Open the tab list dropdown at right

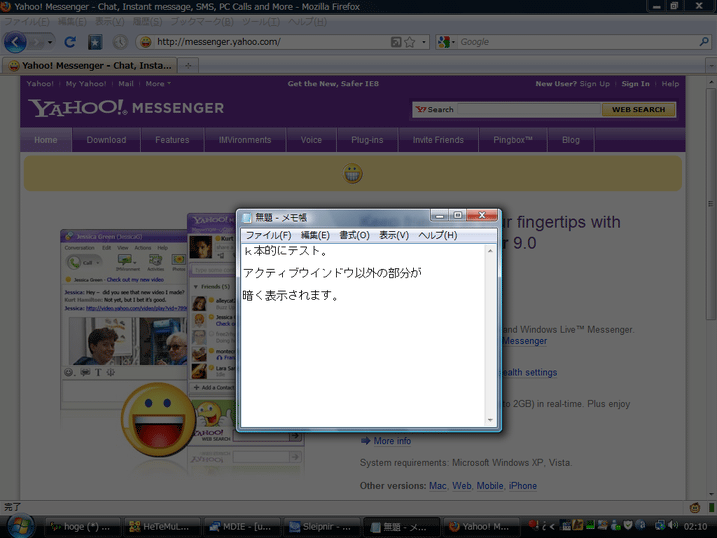click(x=711, y=66)
